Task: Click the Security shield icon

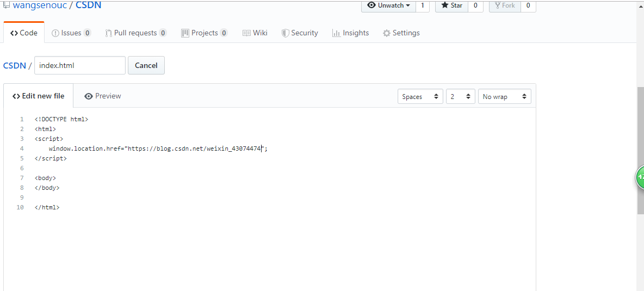Action: click(x=285, y=33)
